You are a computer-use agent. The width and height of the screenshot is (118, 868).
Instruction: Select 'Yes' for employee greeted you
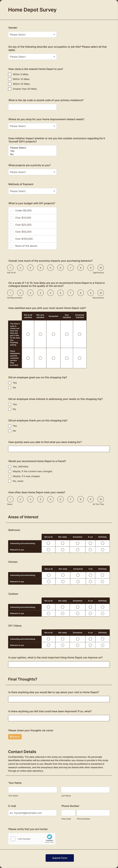tap(10, 383)
